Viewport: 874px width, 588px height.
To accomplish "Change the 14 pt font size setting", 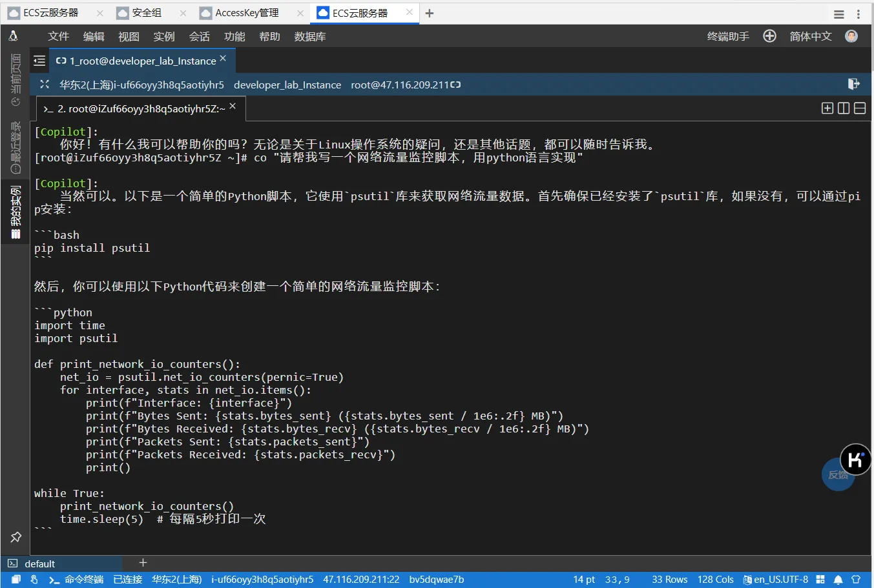I will [584, 580].
